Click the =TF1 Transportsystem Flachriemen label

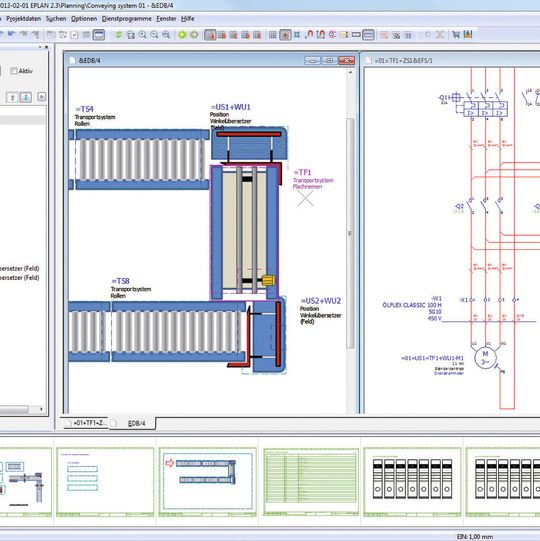pos(313,179)
